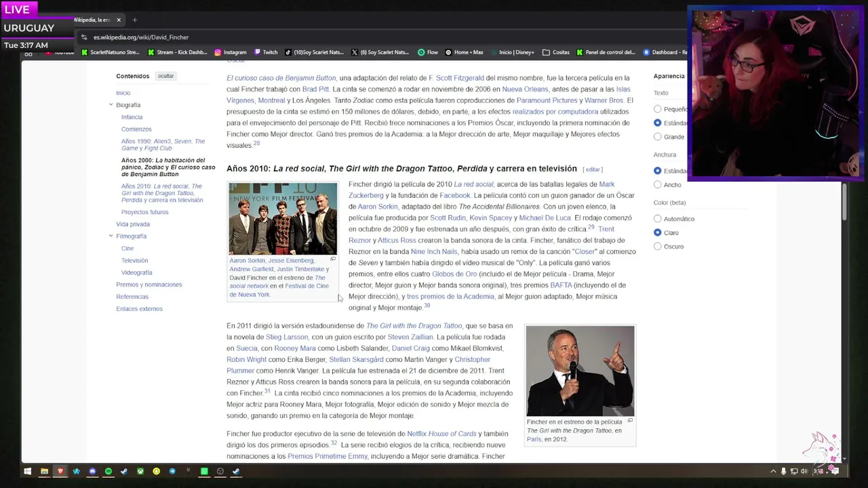
Task: Select the Estándar text size option
Action: (657, 123)
